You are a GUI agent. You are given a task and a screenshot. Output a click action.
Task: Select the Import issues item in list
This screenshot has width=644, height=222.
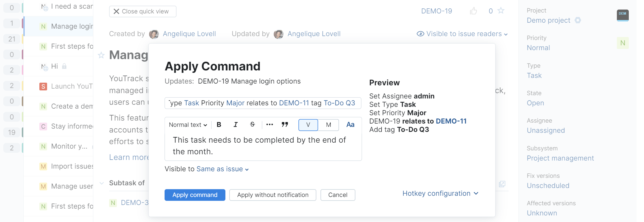click(72, 166)
